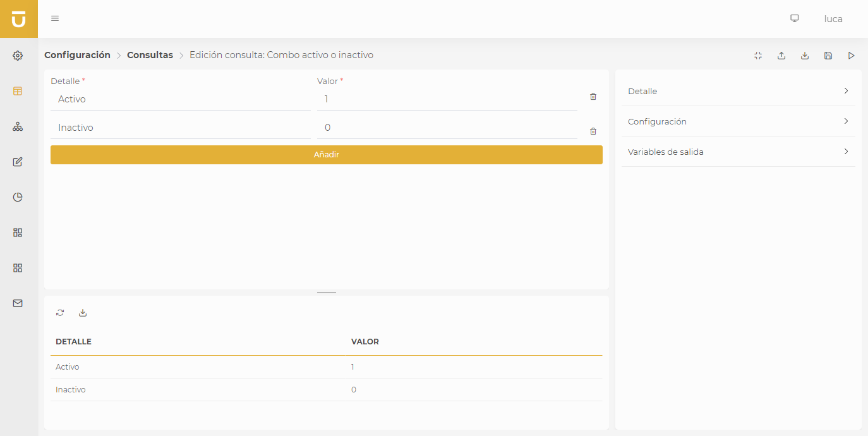Expand the Configuración section panel
868x436 pixels.
pyautogui.click(x=738, y=121)
